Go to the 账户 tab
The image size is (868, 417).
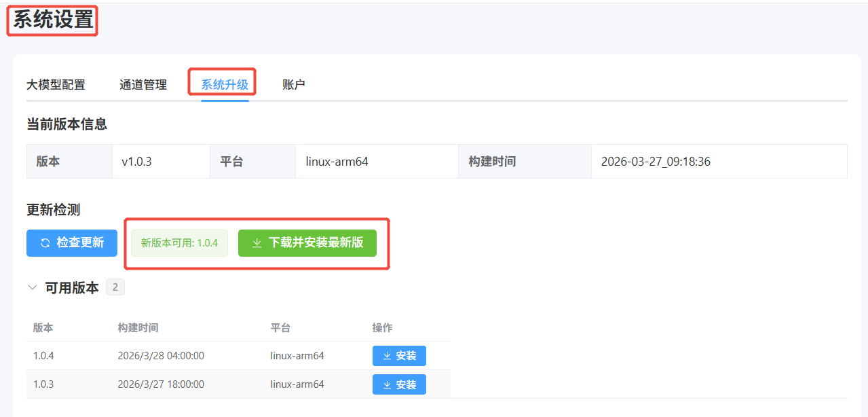(x=294, y=85)
